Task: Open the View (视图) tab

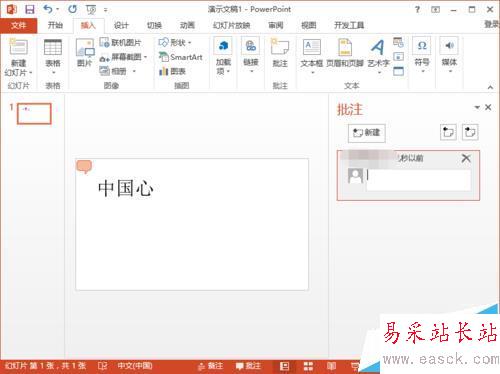Action: pyautogui.click(x=309, y=25)
